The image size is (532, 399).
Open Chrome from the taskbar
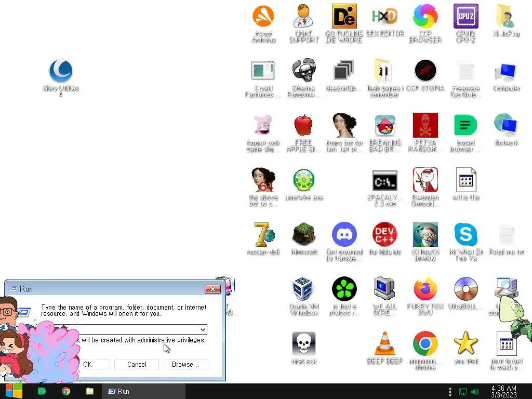(66, 391)
